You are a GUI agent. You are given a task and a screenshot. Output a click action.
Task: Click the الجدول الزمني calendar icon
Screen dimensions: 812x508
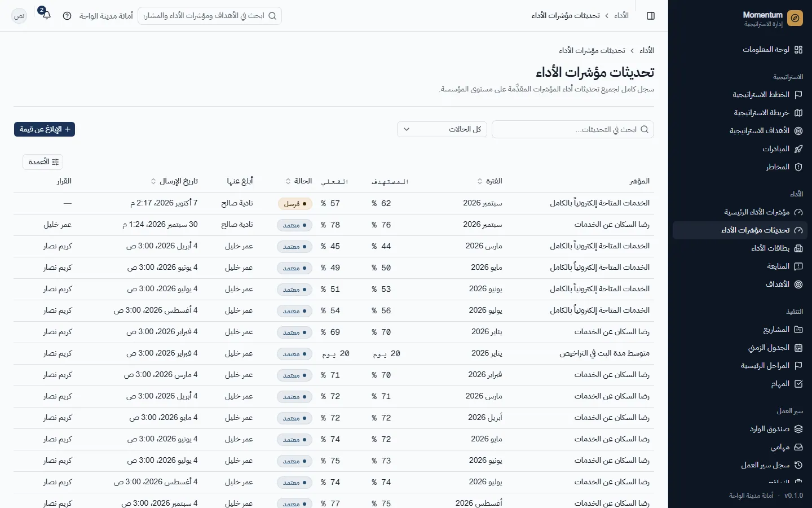click(x=798, y=348)
